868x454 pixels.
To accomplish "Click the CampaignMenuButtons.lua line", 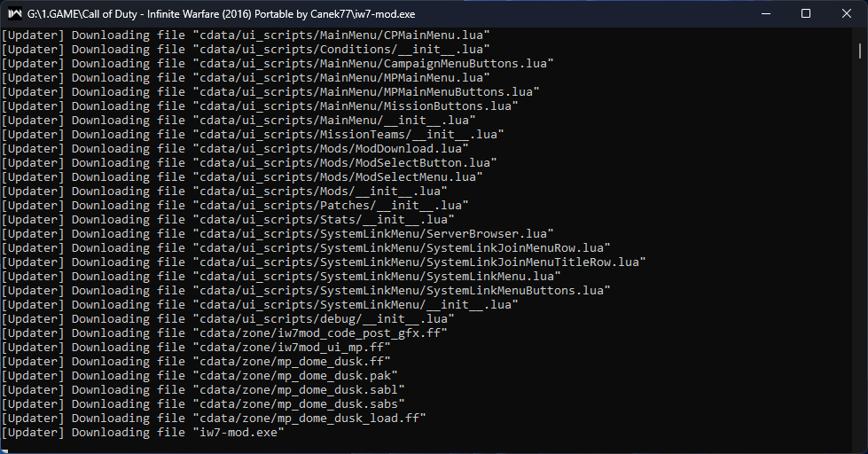I will 278,64.
